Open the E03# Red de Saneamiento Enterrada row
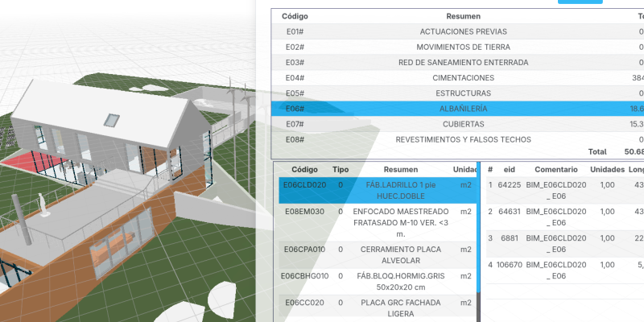Viewport: 644px width, 322px height. click(x=463, y=62)
